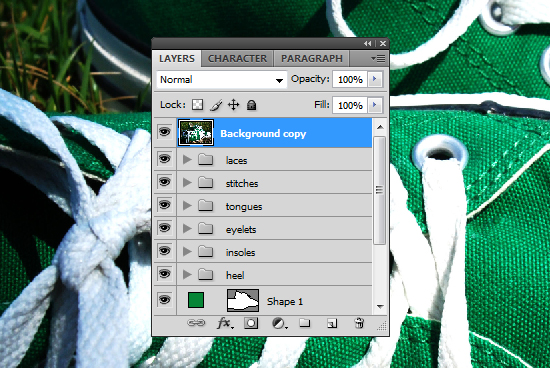Click the Fill label

coord(322,105)
